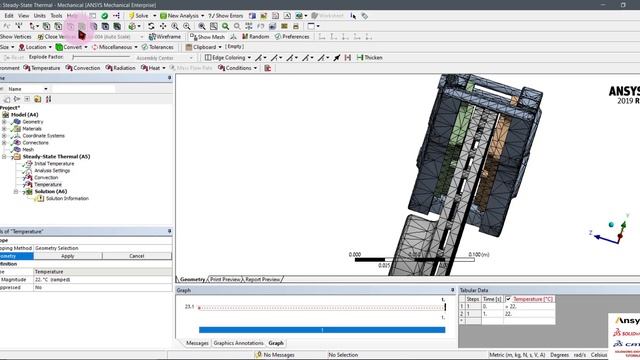Open the Edit menu
The image size is (640, 360).
(9, 16)
